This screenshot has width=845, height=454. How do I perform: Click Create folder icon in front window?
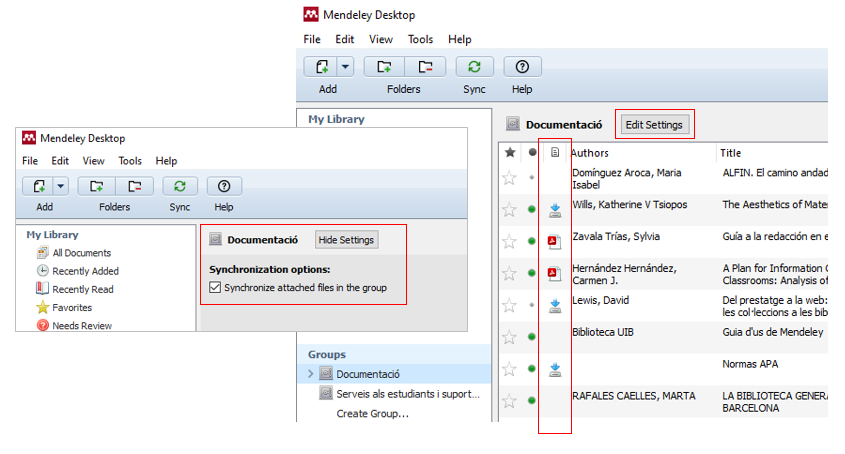click(96, 186)
